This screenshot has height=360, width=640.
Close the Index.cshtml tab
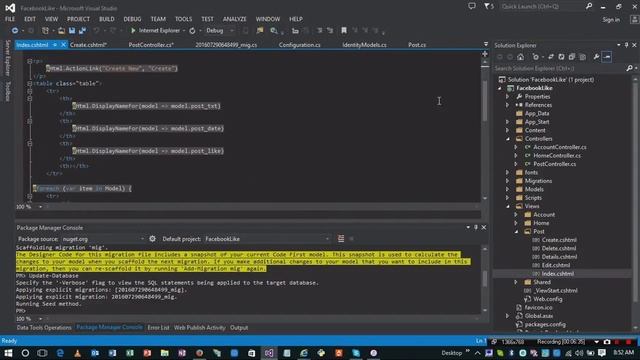click(x=64, y=45)
